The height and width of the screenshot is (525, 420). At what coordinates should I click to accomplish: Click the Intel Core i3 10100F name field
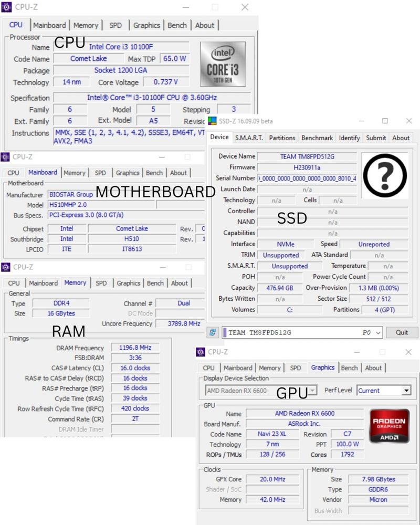[121, 47]
